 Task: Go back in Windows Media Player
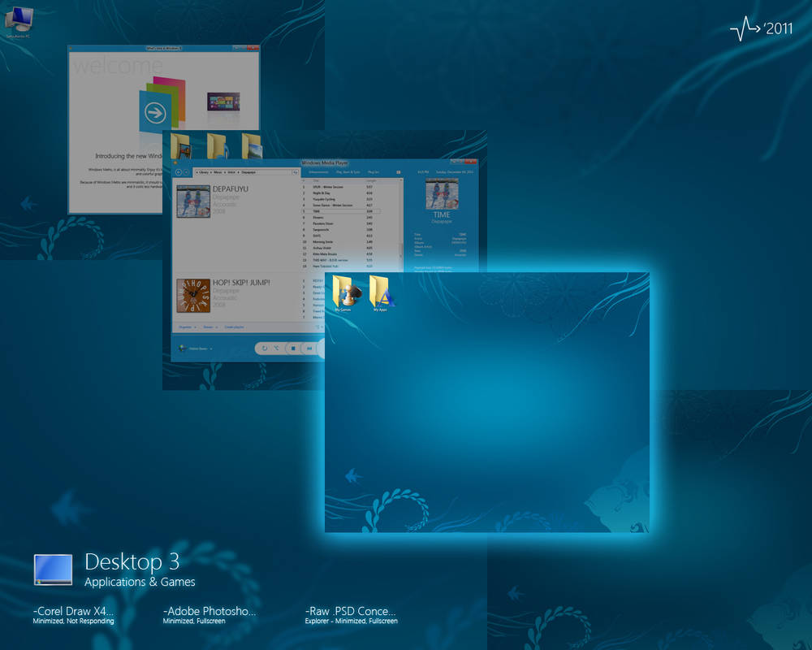pyautogui.click(x=179, y=172)
